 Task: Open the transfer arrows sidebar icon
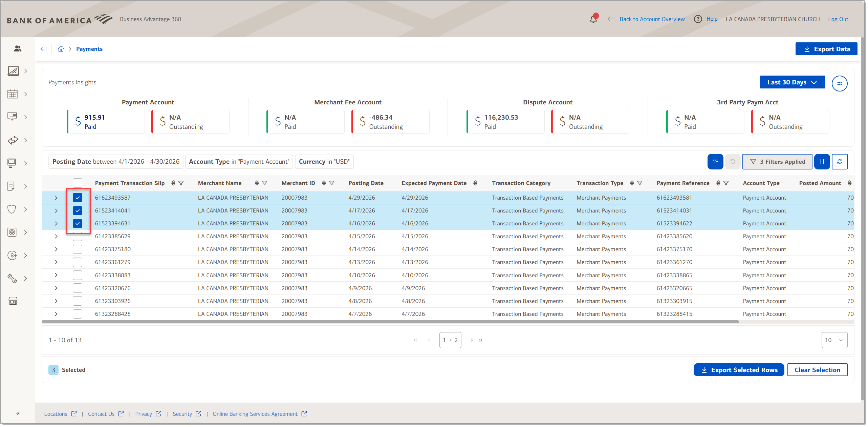point(13,140)
